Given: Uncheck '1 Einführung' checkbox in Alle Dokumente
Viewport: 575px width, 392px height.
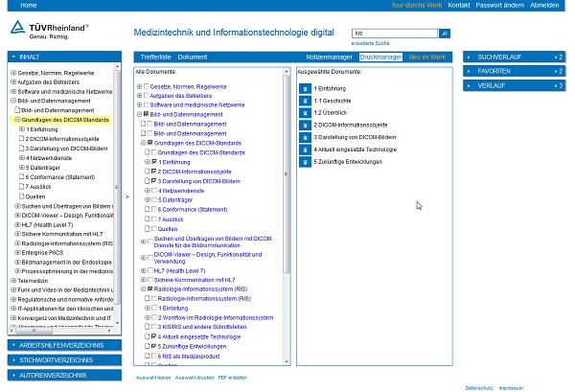Looking at the screenshot, I should coord(154,162).
